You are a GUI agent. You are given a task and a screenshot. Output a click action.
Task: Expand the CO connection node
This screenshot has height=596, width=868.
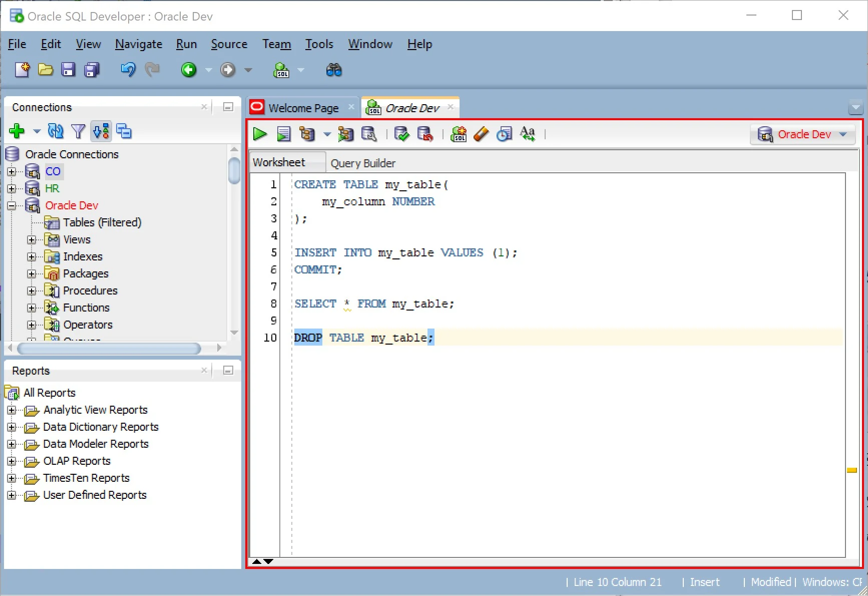12,172
